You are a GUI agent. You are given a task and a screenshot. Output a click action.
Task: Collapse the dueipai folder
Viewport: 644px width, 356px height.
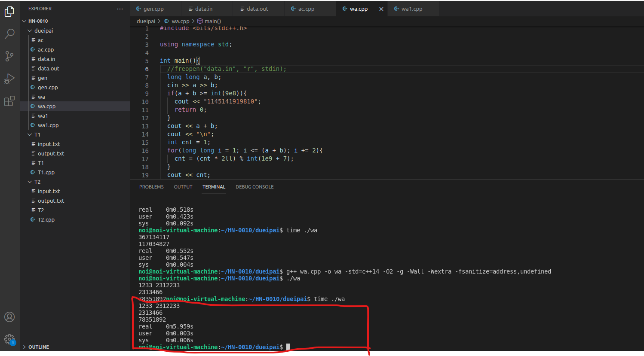tap(75, 31)
